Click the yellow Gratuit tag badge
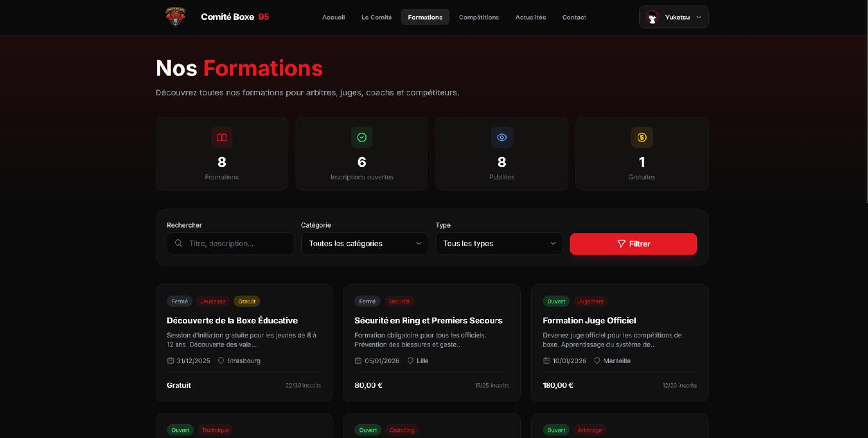 247,301
